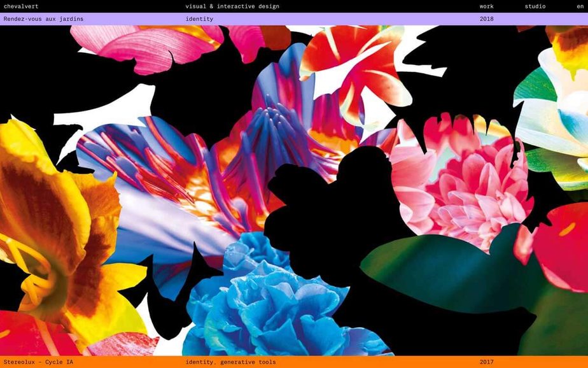The height and width of the screenshot is (368, 588).
Task: Click the 2018 year in the purple bar
Action: coord(486,19)
